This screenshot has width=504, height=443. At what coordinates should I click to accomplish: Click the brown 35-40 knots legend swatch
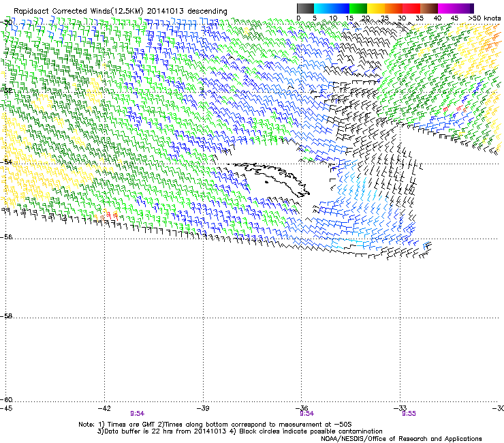429,8
